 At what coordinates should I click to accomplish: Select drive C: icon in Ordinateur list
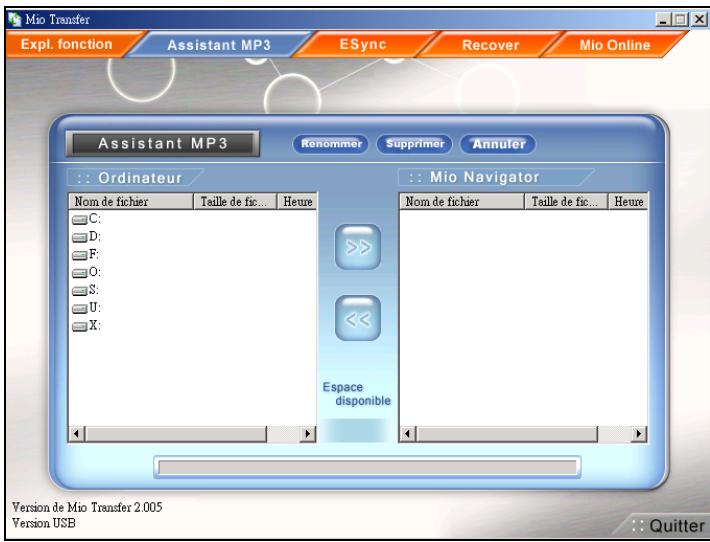80,220
